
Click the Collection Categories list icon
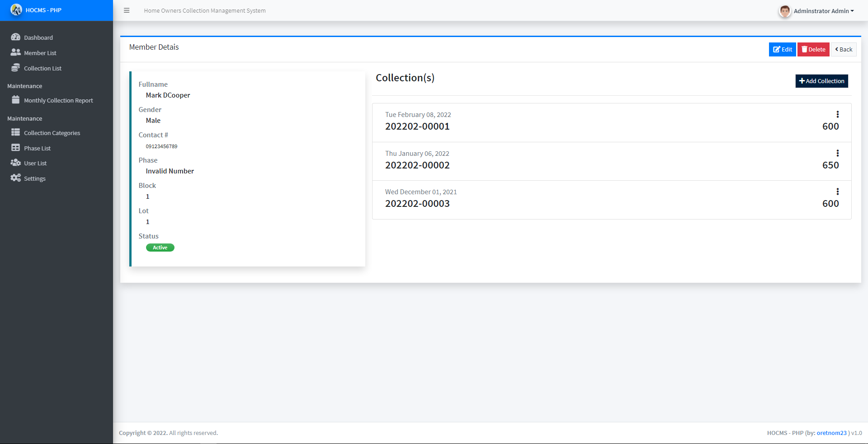(x=16, y=132)
